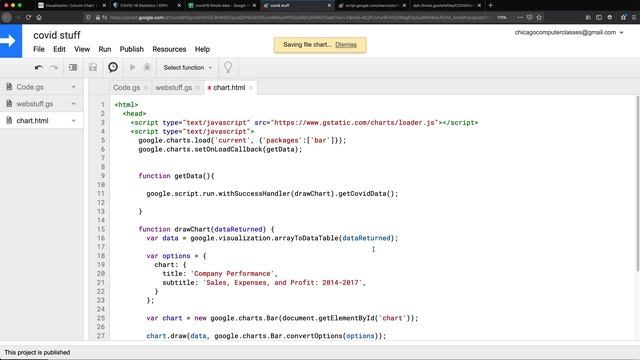Select Code.gs in the file sidebar

pos(30,87)
